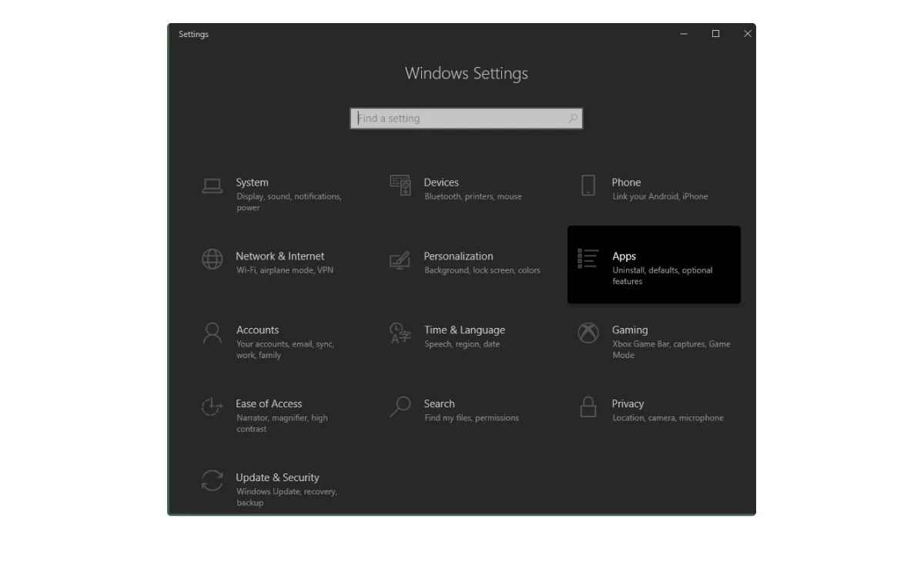Open Network & Internet label
Image resolution: width=924 pixels, height=582 pixels.
[x=280, y=256]
